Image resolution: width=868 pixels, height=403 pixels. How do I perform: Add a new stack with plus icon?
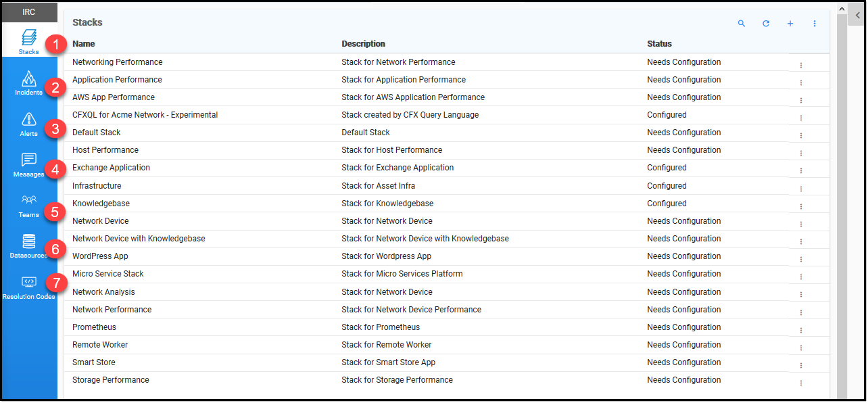pyautogui.click(x=790, y=24)
